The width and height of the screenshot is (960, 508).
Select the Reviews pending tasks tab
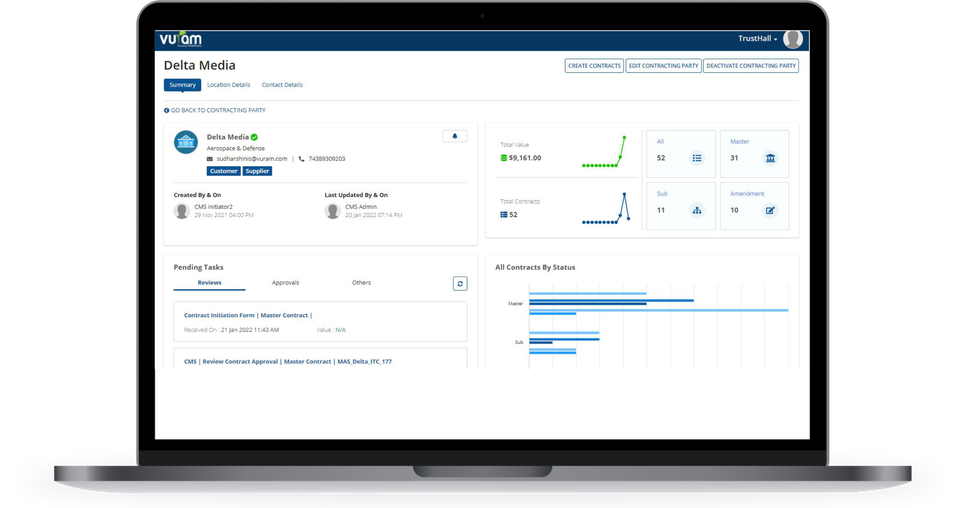pyautogui.click(x=209, y=283)
